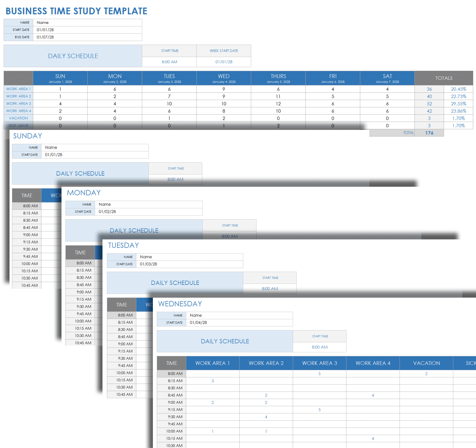This screenshot has width=476, height=448.
Task: Click the Wednesday sheet TIME header cell
Action: click(172, 363)
